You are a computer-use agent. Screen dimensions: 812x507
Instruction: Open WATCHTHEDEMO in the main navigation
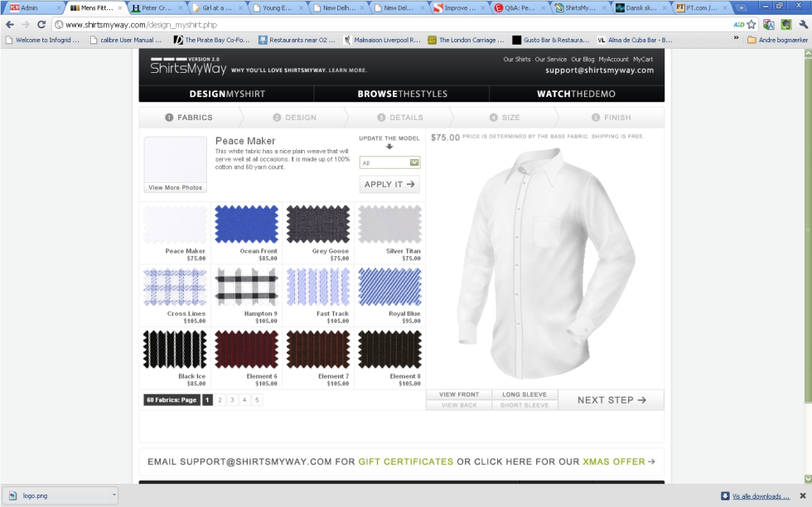click(577, 94)
